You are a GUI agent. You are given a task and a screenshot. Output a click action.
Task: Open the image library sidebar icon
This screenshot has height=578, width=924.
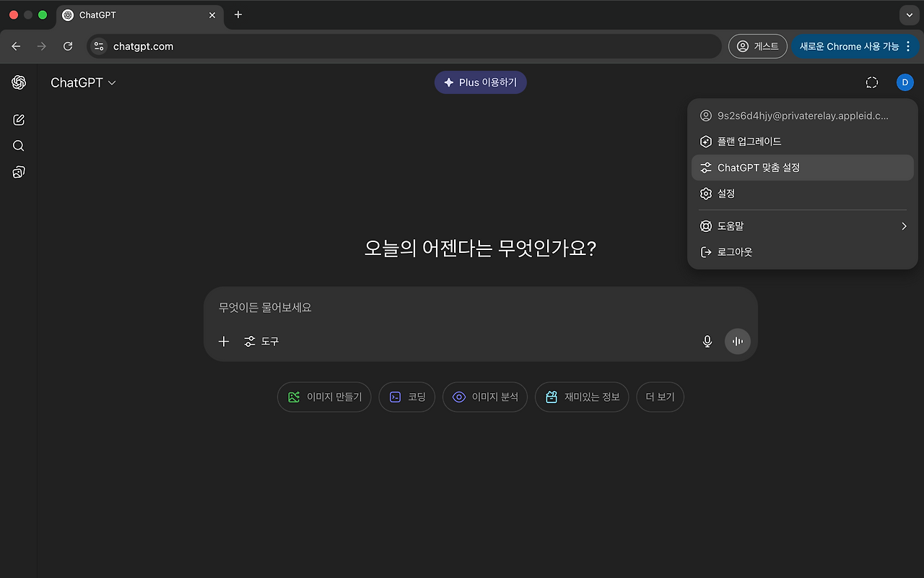19,172
